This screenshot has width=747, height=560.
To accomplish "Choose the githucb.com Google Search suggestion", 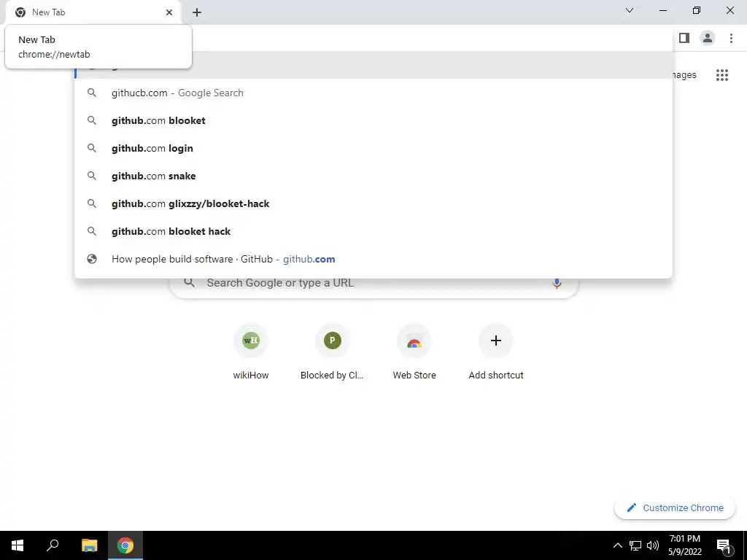I will point(373,93).
